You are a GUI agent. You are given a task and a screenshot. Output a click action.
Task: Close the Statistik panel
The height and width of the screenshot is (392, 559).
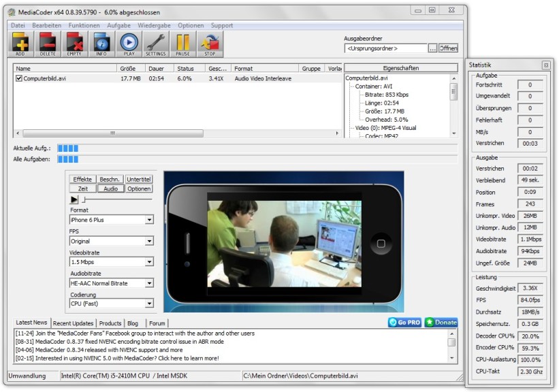tap(546, 65)
